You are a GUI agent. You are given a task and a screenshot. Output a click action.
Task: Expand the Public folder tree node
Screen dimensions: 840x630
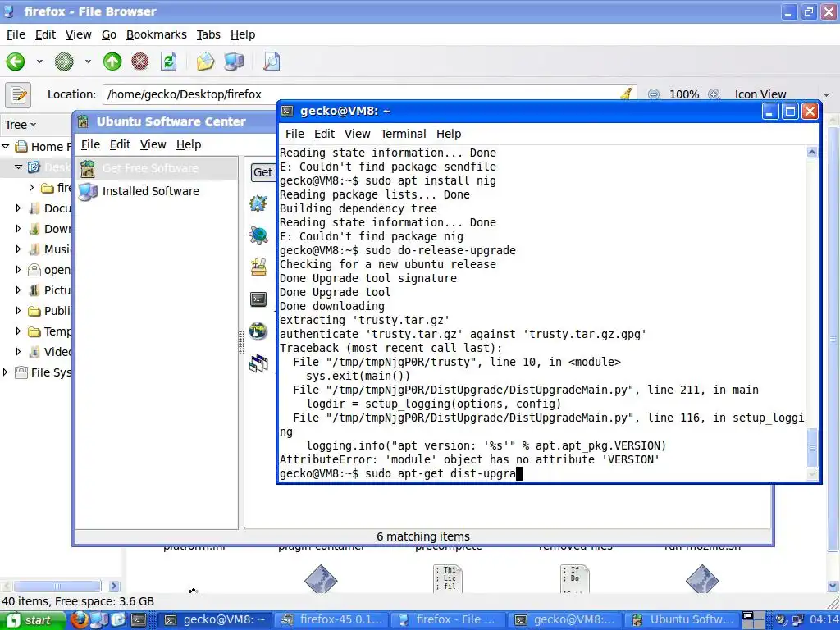[18, 310]
